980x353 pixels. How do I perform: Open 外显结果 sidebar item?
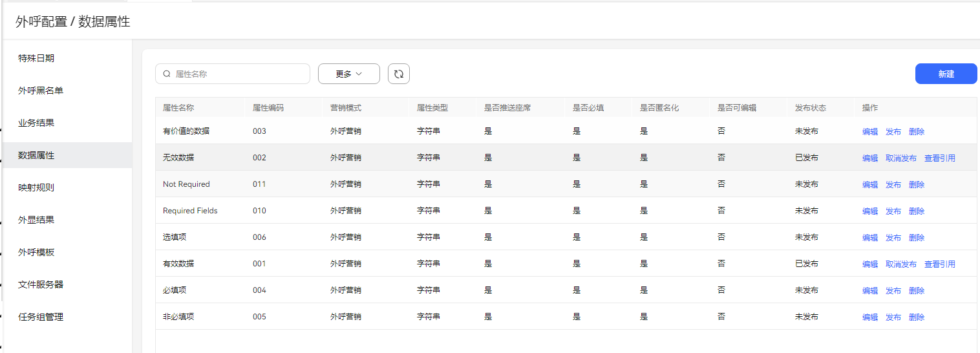[67, 220]
